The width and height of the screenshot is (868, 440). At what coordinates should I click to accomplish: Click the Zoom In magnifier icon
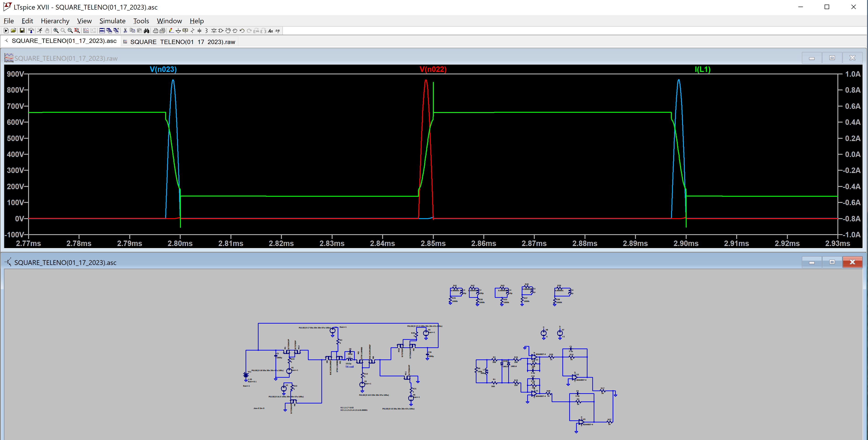point(56,31)
